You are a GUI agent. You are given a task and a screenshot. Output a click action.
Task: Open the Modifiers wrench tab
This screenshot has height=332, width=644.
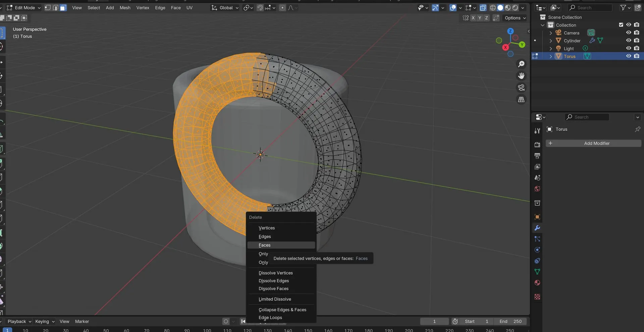[x=537, y=228]
